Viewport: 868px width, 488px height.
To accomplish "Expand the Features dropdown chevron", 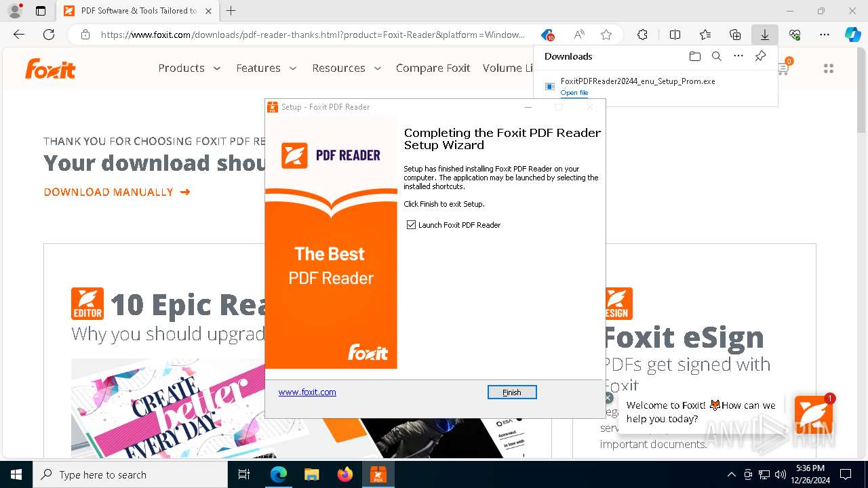I will [x=293, y=68].
